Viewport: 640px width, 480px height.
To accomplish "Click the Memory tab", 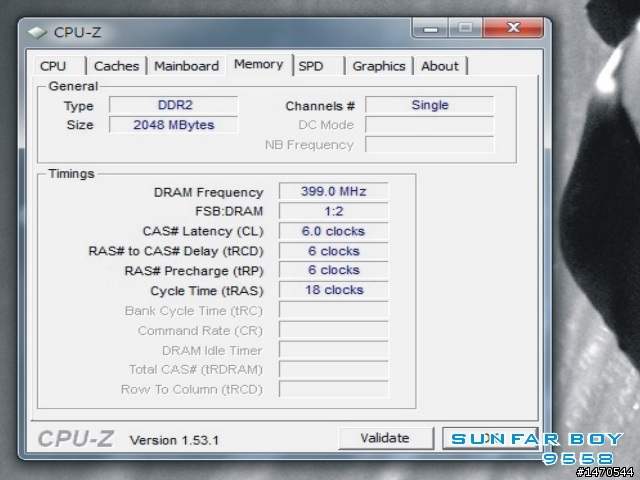I will point(259,64).
